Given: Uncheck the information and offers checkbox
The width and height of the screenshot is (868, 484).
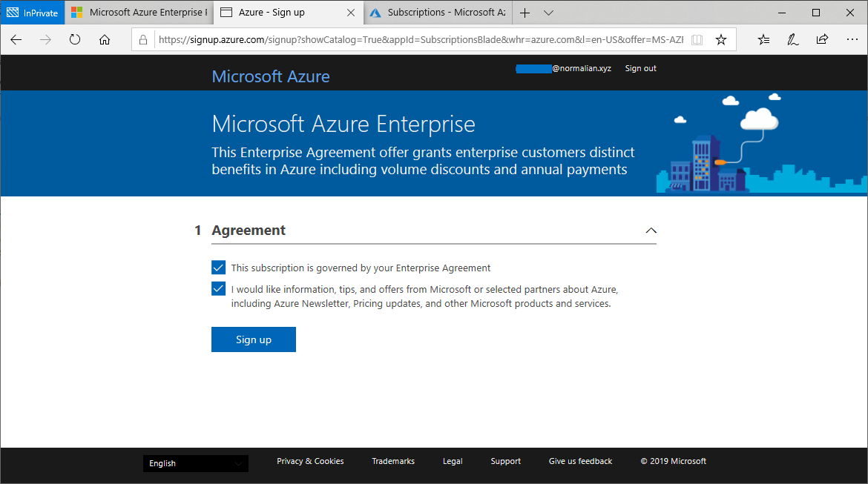Looking at the screenshot, I should click(218, 289).
